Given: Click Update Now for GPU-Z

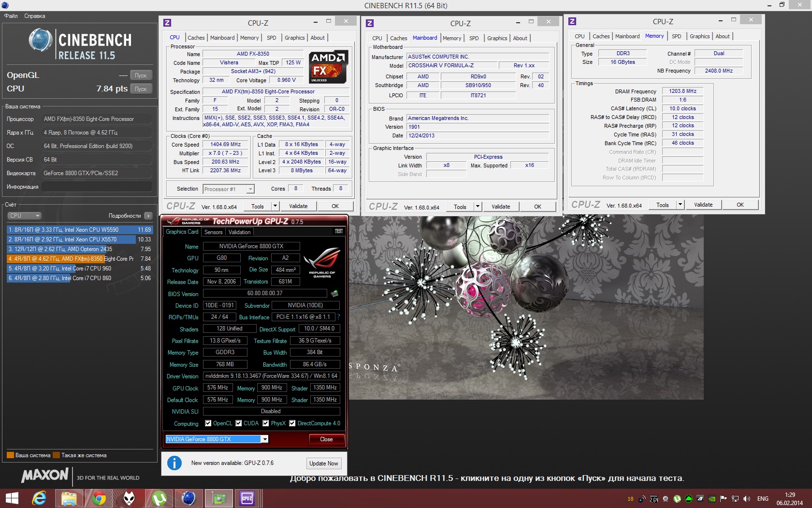Looking at the screenshot, I should pyautogui.click(x=324, y=463).
